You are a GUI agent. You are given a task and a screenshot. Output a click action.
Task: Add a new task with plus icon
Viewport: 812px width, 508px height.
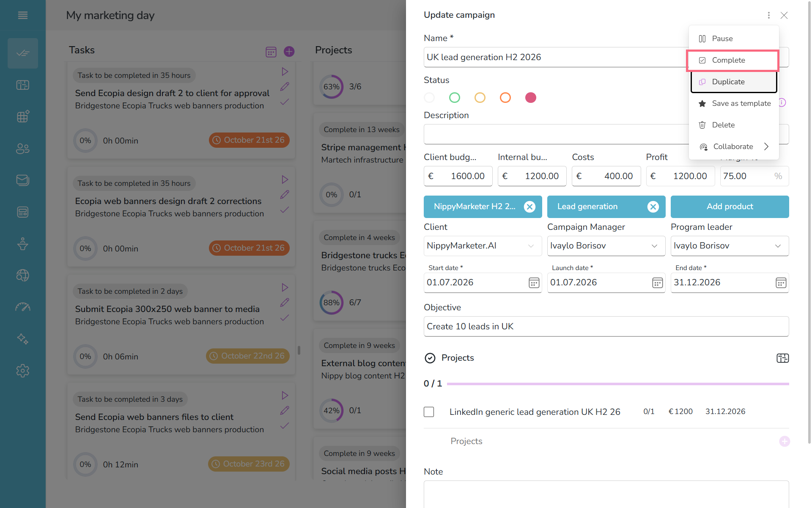point(289,52)
